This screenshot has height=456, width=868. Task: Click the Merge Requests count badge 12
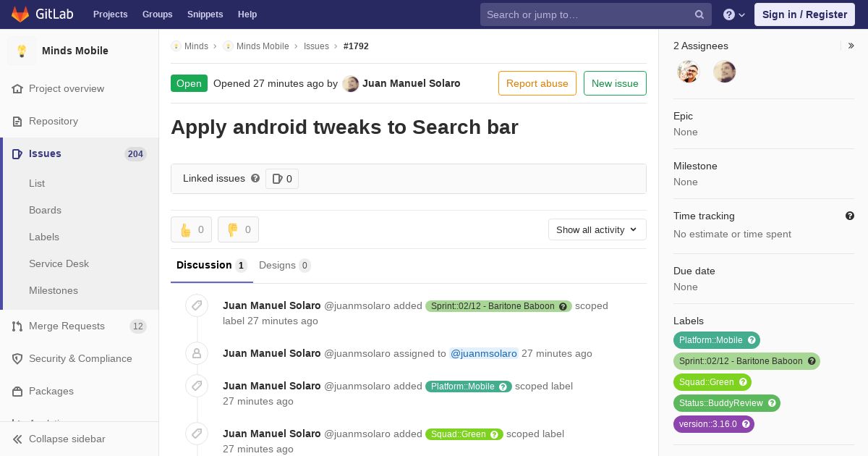(138, 326)
